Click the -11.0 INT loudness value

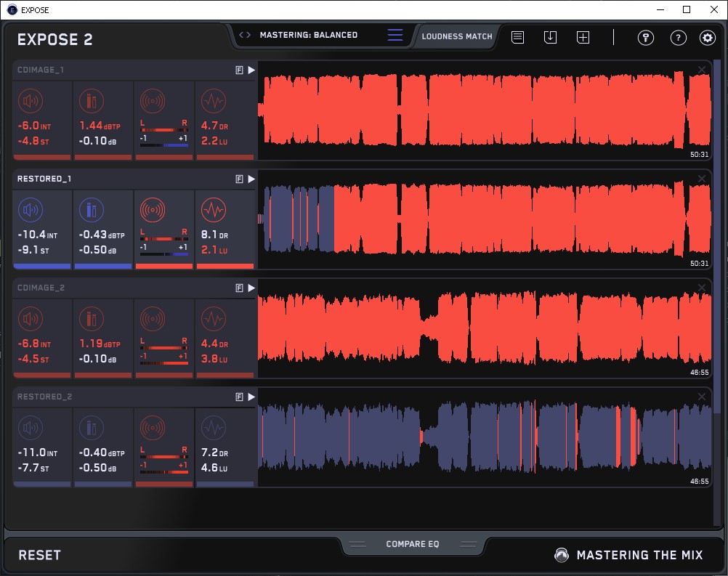click(x=38, y=453)
